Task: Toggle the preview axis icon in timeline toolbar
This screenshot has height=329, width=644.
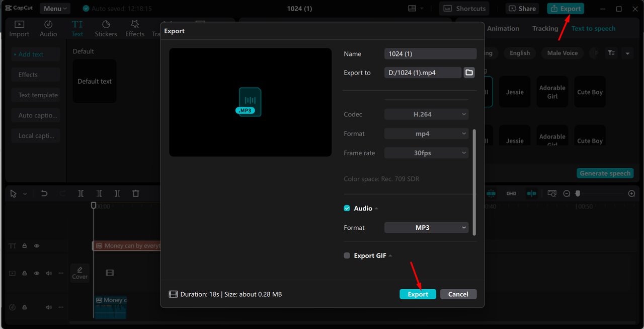Action: pyautogui.click(x=531, y=193)
